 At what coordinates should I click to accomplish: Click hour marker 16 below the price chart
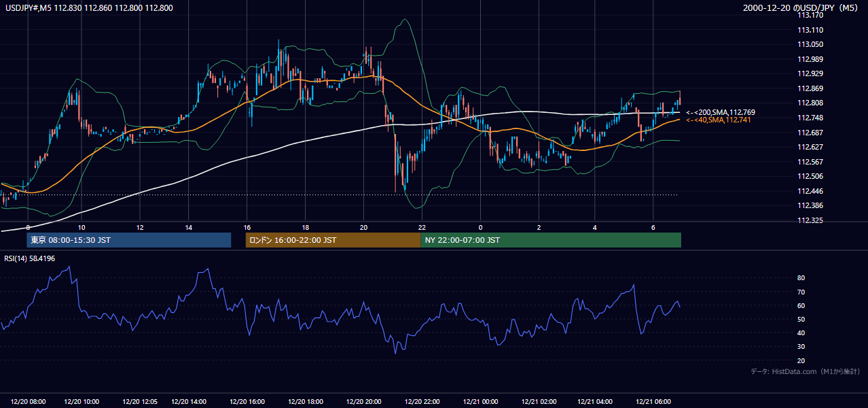[x=247, y=227]
